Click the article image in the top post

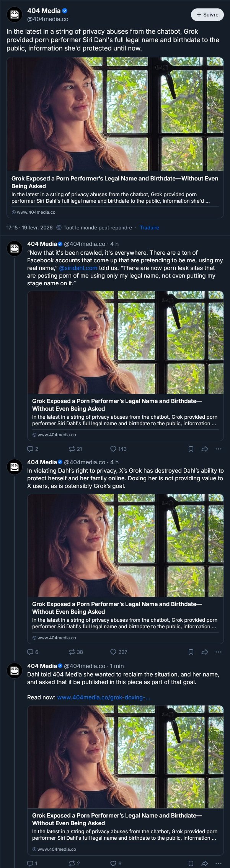tap(115, 114)
